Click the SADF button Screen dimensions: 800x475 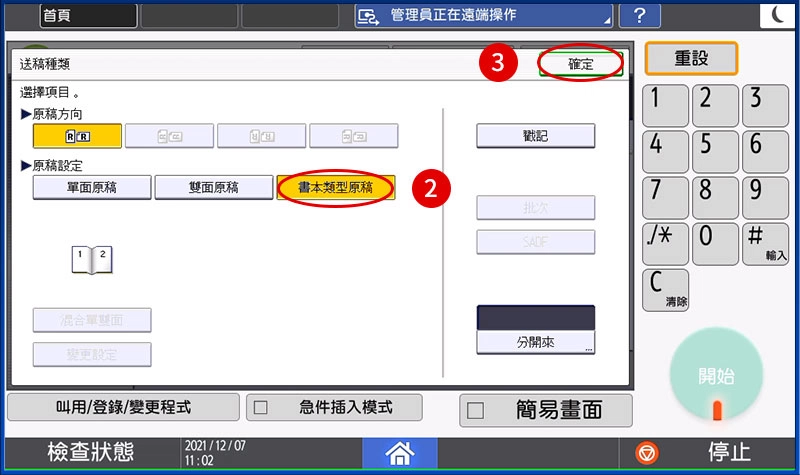point(536,242)
